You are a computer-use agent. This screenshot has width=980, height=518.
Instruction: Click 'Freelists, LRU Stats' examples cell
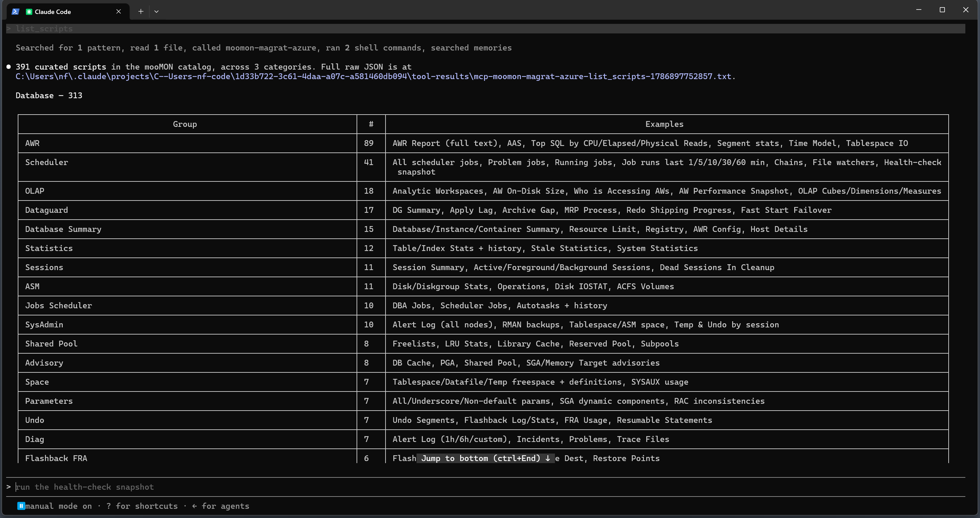pos(667,344)
